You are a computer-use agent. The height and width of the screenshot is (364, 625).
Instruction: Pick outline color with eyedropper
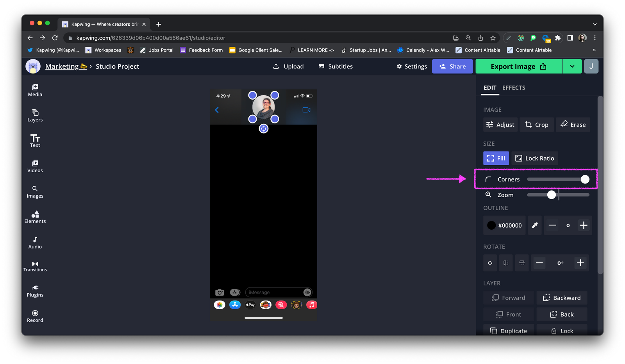535,225
